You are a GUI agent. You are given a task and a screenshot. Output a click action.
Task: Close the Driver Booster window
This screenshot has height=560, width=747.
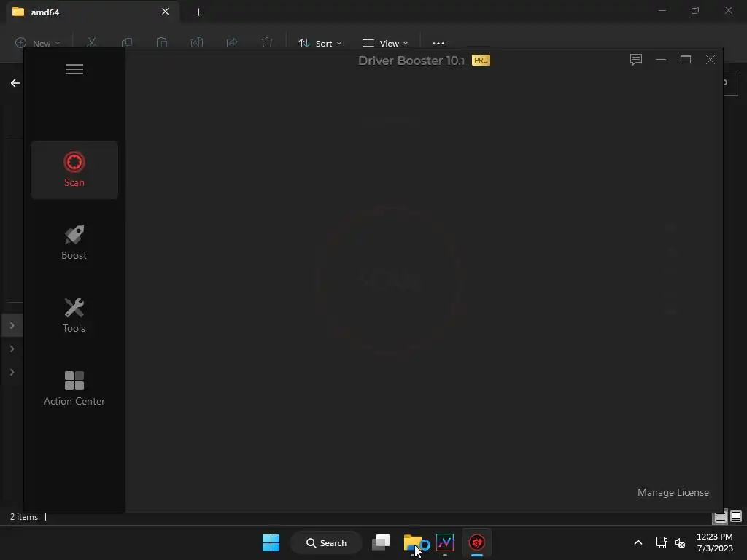[x=711, y=60]
